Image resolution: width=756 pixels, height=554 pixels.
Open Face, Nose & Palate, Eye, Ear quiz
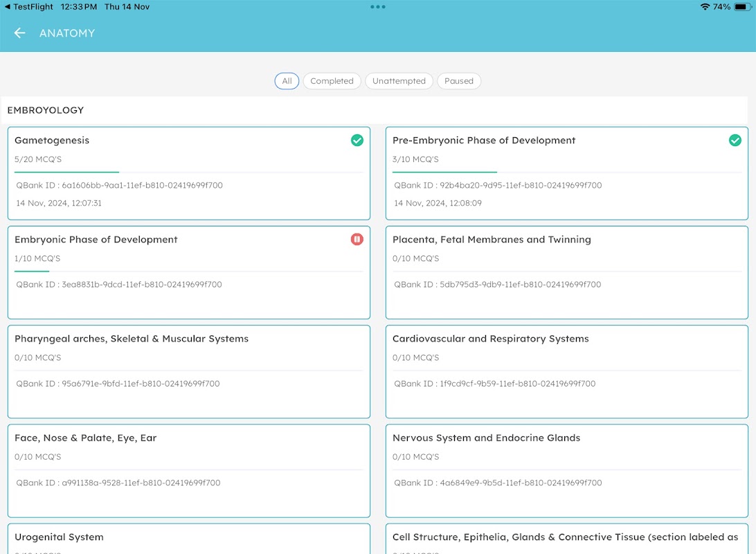tap(189, 471)
